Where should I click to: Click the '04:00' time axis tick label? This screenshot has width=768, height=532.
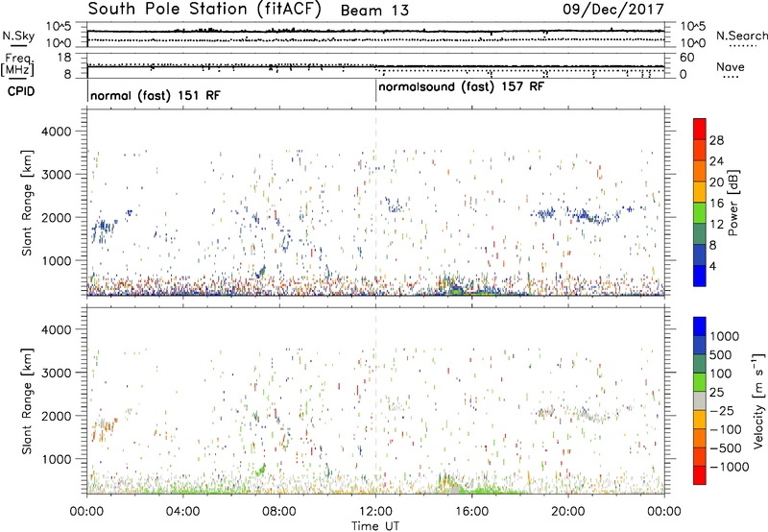pyautogui.click(x=182, y=512)
